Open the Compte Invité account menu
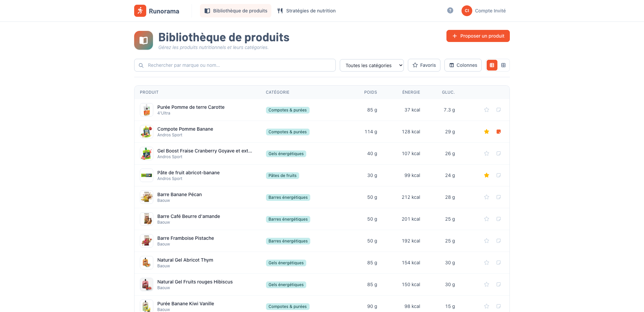The width and height of the screenshot is (644, 312). coord(484,11)
